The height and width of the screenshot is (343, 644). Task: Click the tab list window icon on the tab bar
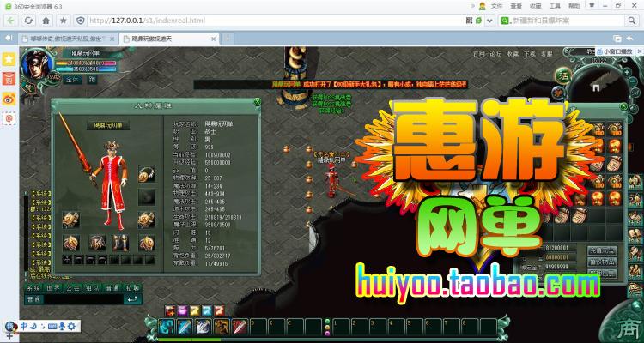617,39
